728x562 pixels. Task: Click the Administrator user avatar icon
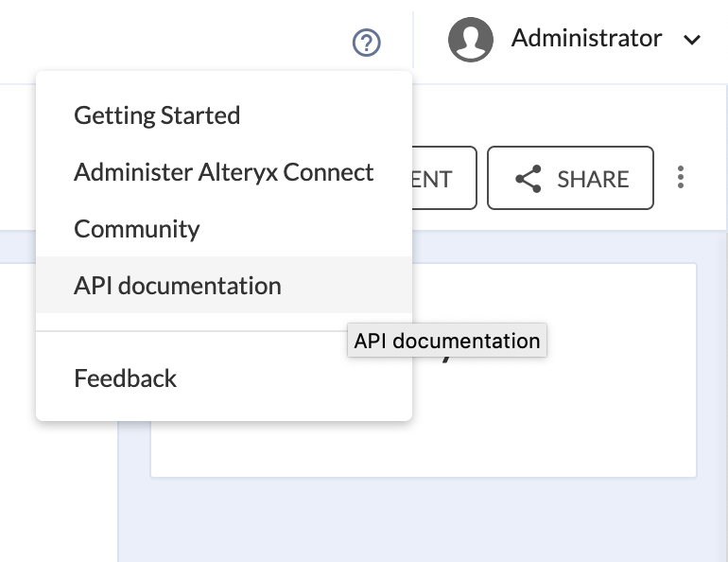472,40
